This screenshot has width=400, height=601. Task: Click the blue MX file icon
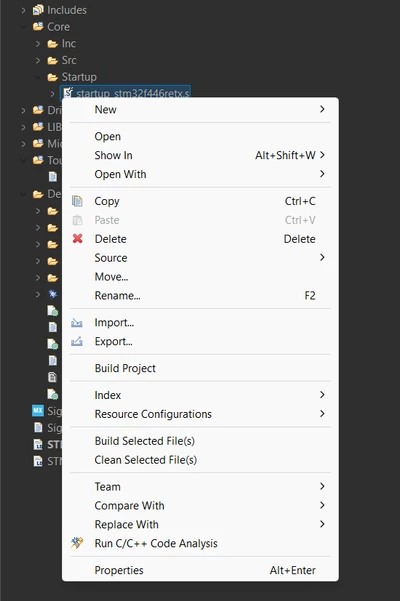(38, 411)
